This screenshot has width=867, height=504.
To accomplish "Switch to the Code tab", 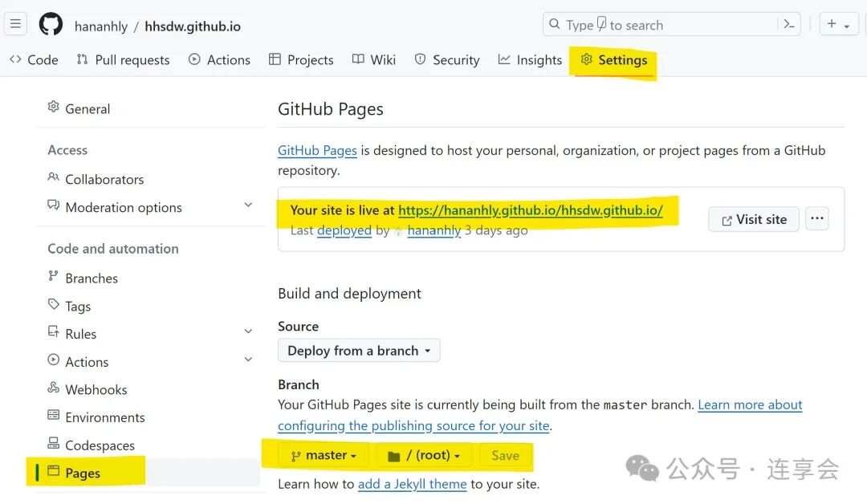I will [34, 59].
